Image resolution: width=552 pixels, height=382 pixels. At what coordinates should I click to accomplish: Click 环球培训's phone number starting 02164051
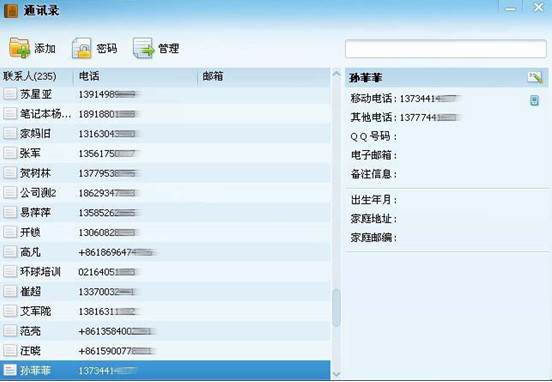coord(108,272)
